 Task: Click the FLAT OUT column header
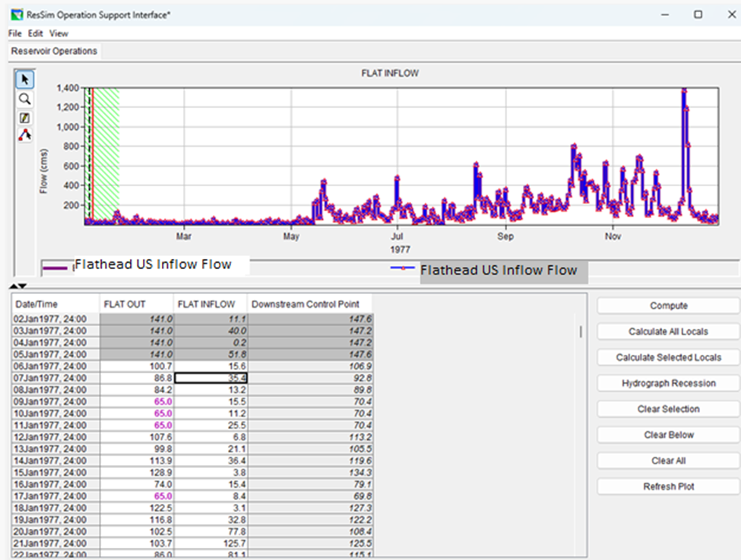[136, 305]
